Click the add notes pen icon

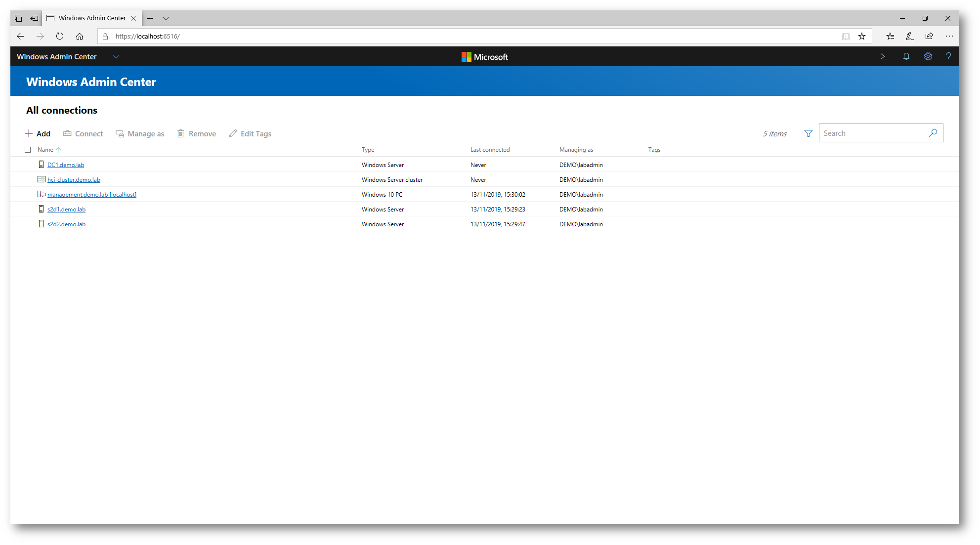910,36
